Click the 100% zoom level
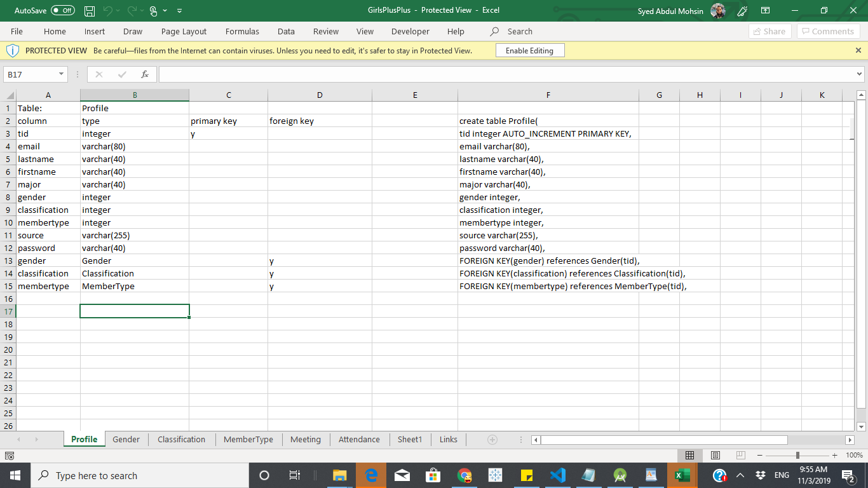This screenshot has width=868, height=488. click(x=854, y=455)
